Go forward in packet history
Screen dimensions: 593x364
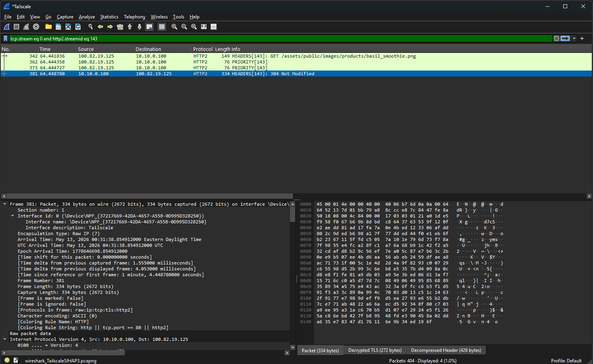coord(110,27)
